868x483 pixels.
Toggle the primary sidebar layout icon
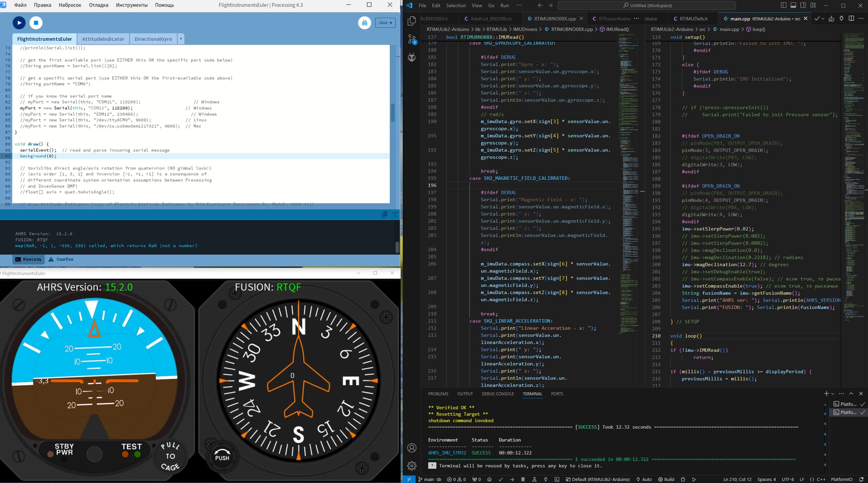[783, 5]
